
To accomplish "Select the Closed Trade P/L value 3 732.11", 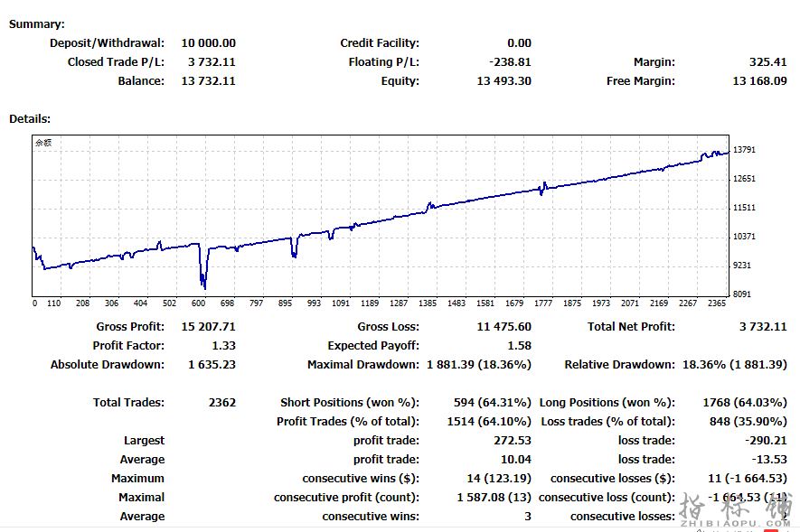I will (x=212, y=61).
